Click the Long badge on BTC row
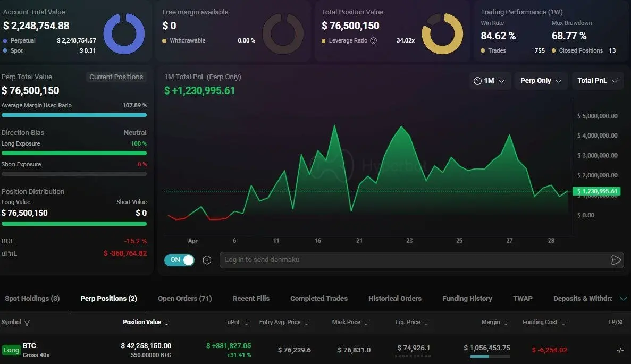 point(11,350)
